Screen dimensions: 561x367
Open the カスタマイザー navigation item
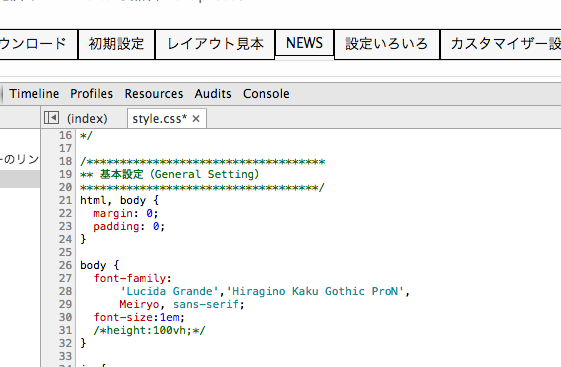pyautogui.click(x=501, y=44)
